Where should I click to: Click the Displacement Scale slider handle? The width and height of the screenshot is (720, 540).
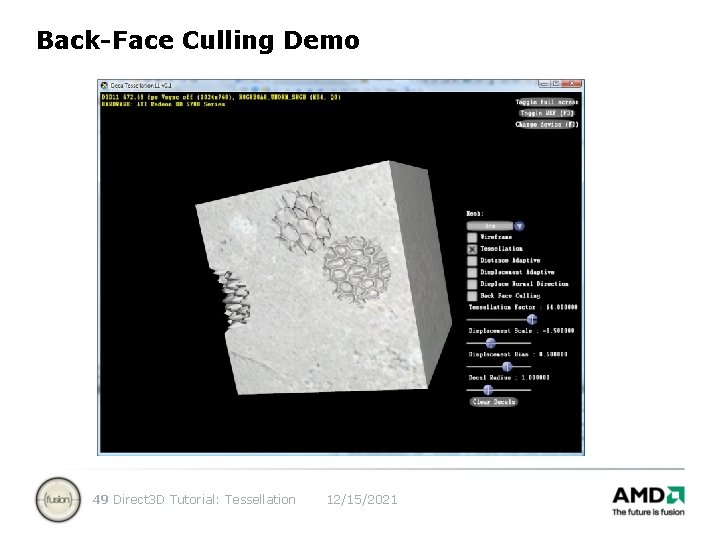(490, 343)
